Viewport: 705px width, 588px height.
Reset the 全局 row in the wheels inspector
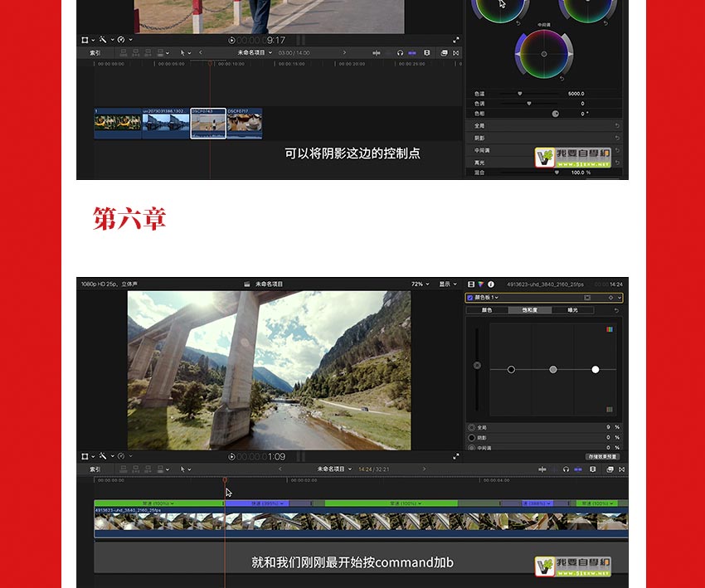[617, 126]
